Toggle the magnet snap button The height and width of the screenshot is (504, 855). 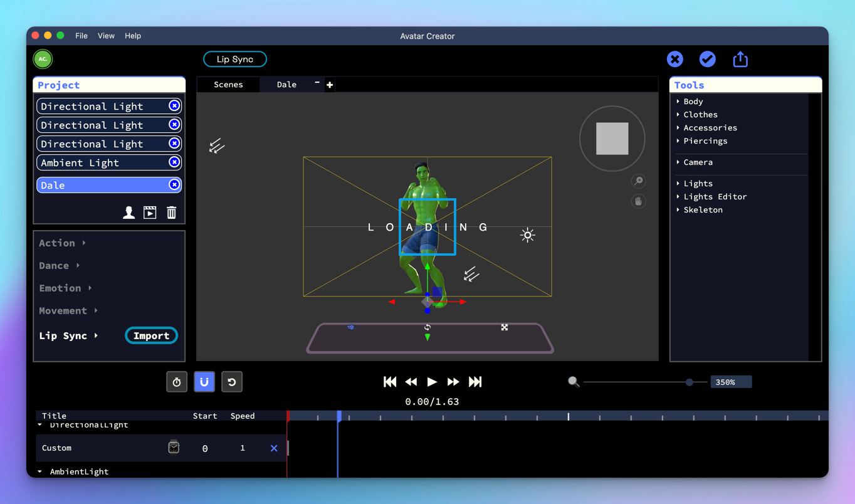(x=204, y=382)
